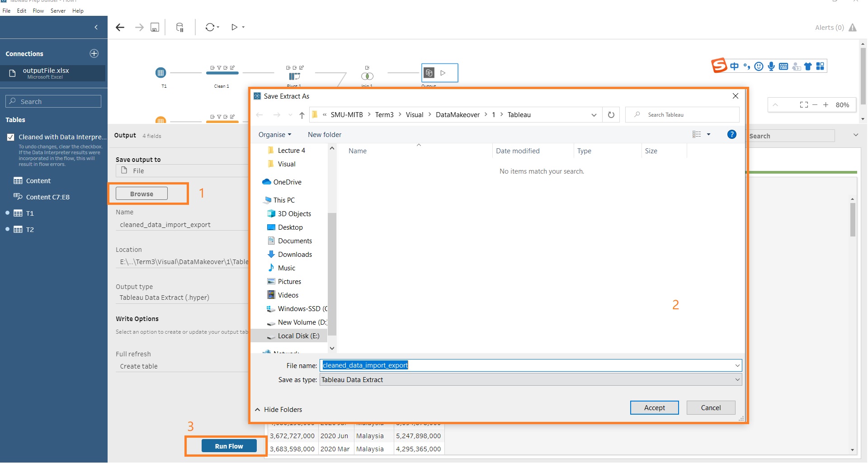Open the Organise dropdown menu
The image size is (868, 468).
274,135
